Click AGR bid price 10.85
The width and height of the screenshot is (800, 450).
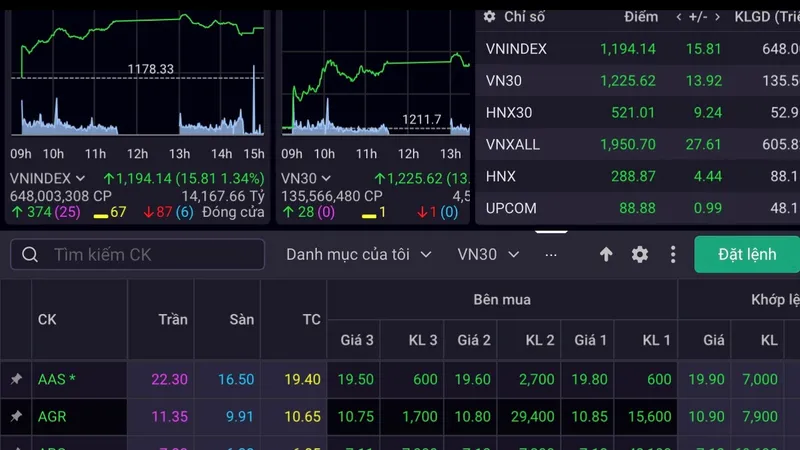[x=589, y=416]
